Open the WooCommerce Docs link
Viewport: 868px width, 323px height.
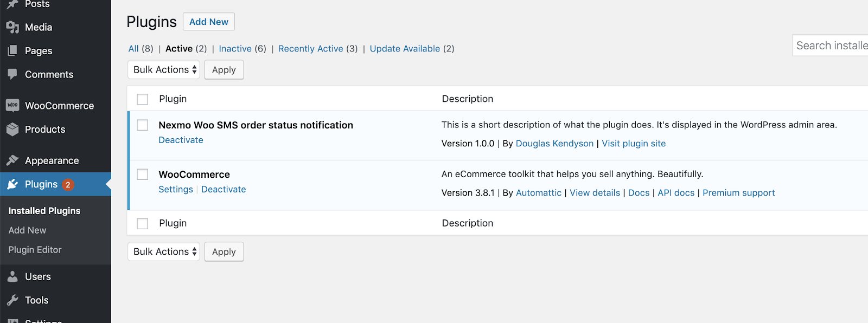[x=639, y=193]
